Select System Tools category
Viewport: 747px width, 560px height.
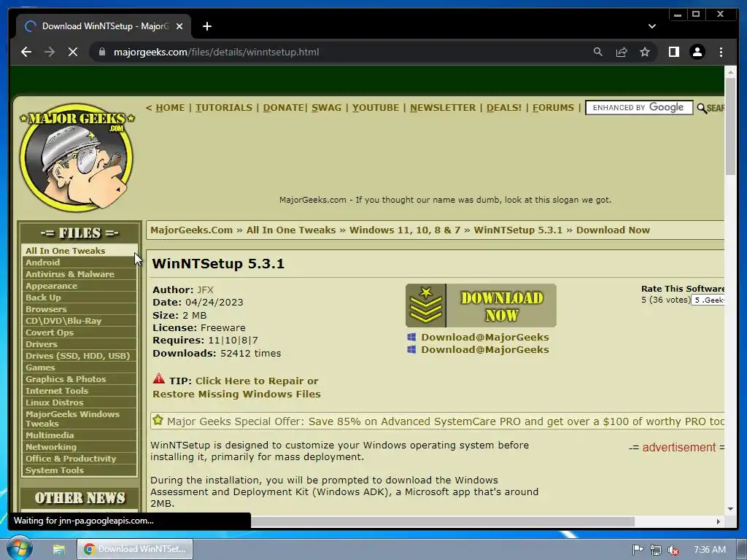[x=80, y=470]
